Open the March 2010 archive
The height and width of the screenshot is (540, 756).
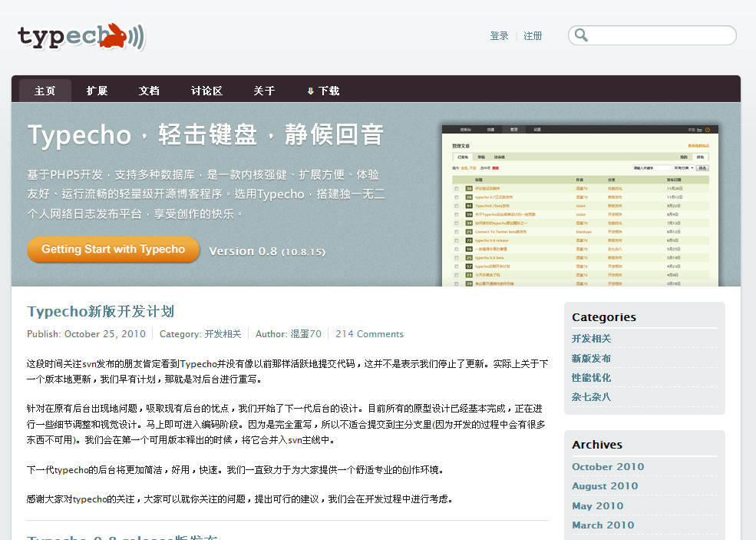pos(602,525)
